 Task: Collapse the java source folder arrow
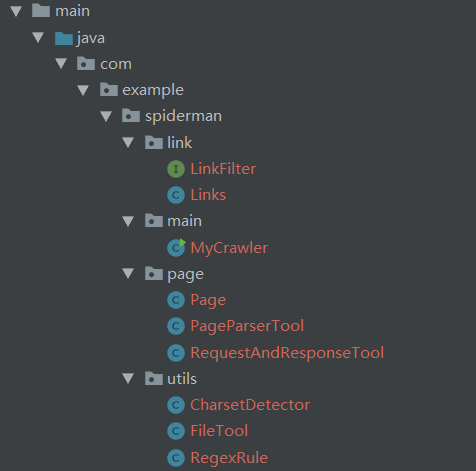38,37
